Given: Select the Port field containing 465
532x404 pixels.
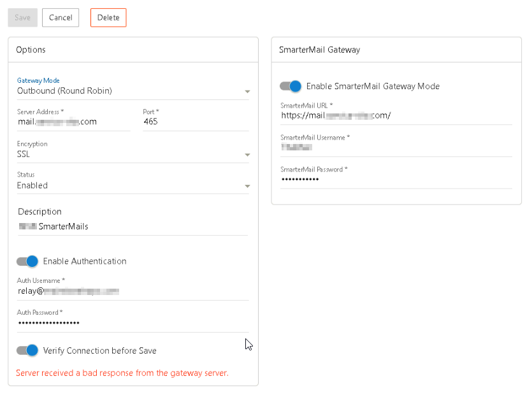Looking at the screenshot, I should click(194, 122).
